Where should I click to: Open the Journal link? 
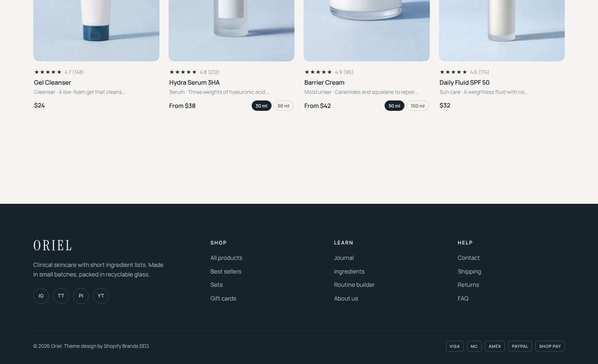point(344,258)
